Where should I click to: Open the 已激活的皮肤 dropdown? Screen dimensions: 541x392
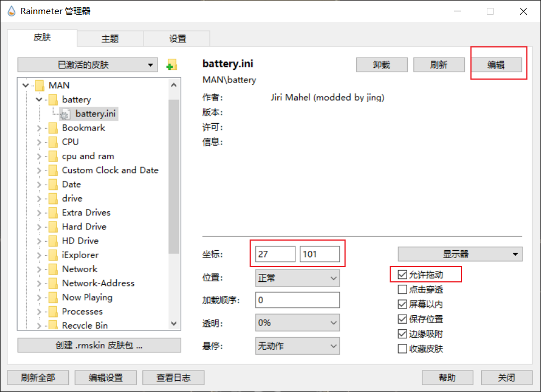[x=88, y=65]
